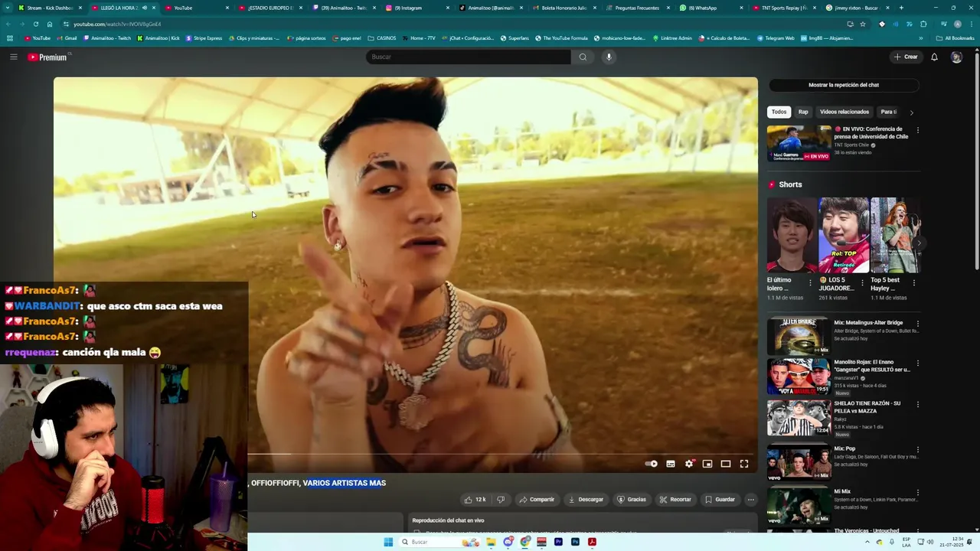This screenshot has width=980, height=551.
Task: Open EN VIVO Conferencia de prensa thumbnail
Action: click(799, 143)
